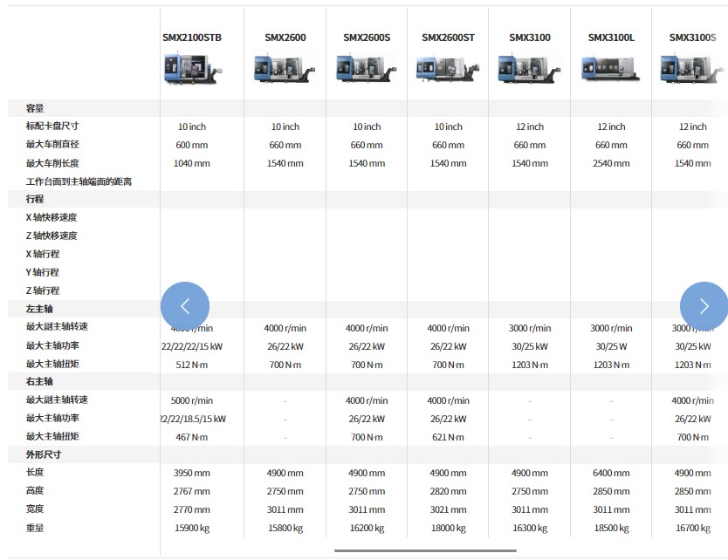Click the 30/25 W power value
The image size is (728, 560).
click(x=611, y=346)
